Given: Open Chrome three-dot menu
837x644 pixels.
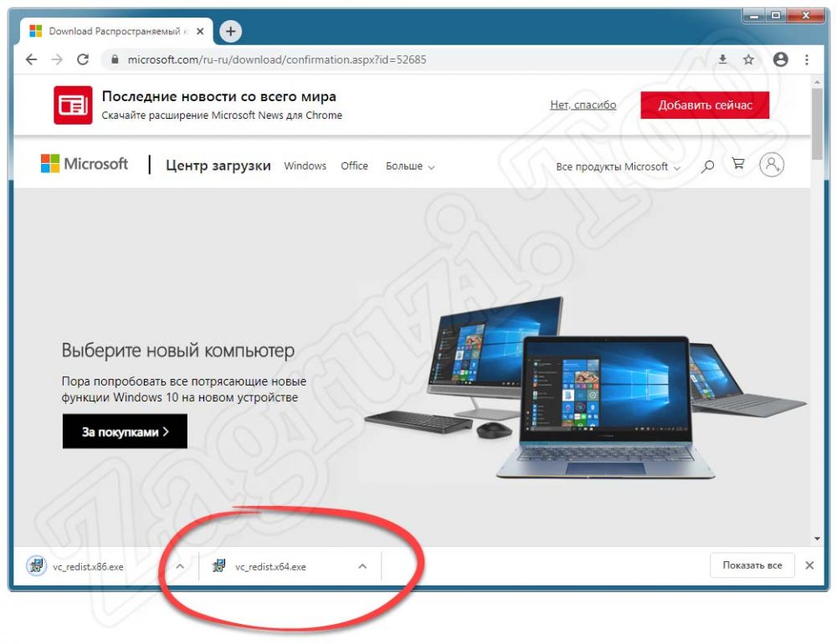Looking at the screenshot, I should pyautogui.click(x=807, y=59).
